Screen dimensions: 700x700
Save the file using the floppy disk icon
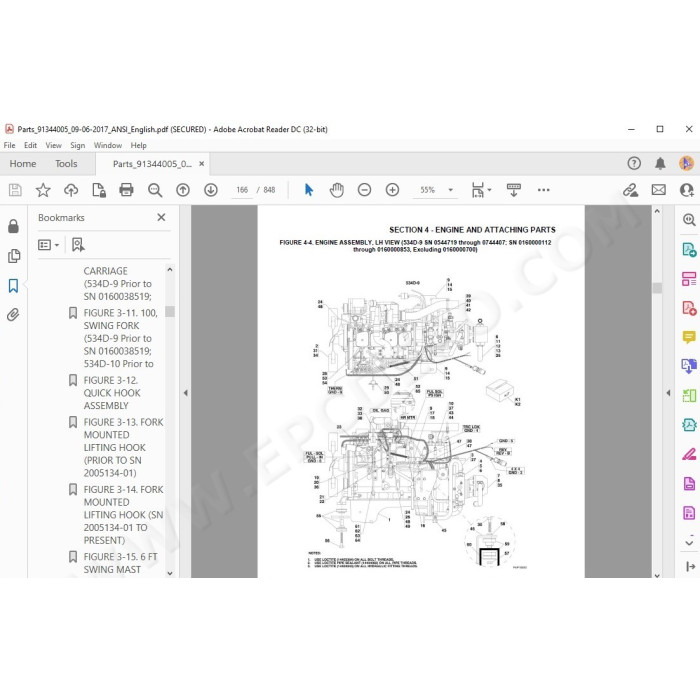(15, 190)
